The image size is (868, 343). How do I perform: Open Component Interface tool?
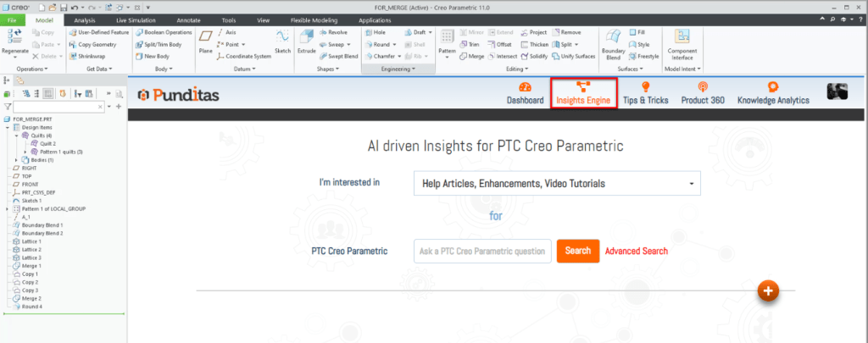683,40
